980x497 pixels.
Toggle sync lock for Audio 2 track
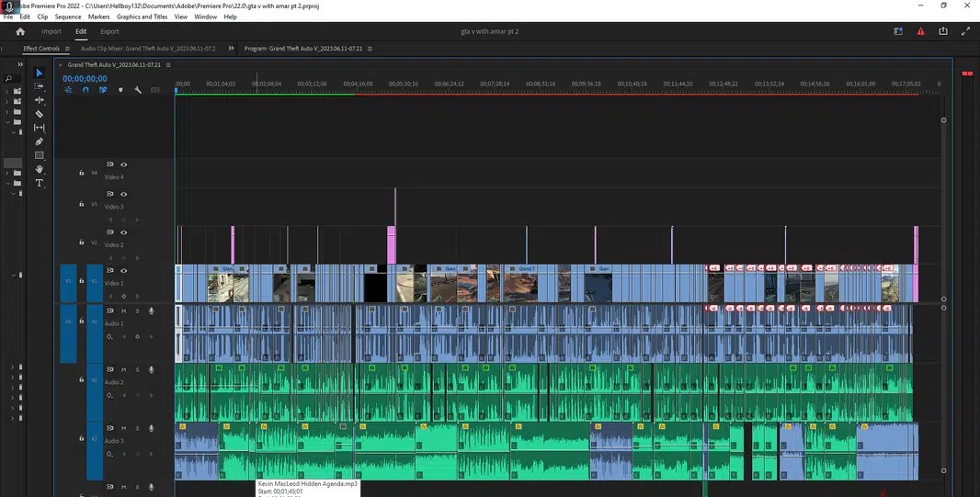tap(110, 369)
